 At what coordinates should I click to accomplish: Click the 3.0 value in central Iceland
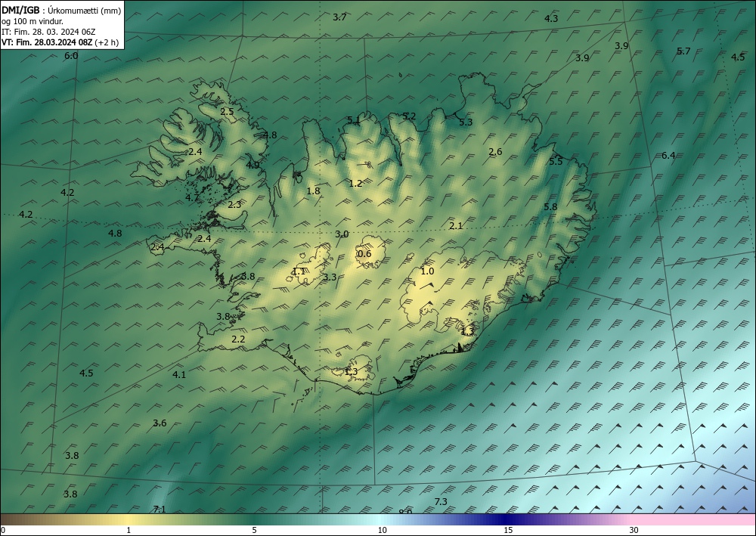(x=342, y=234)
